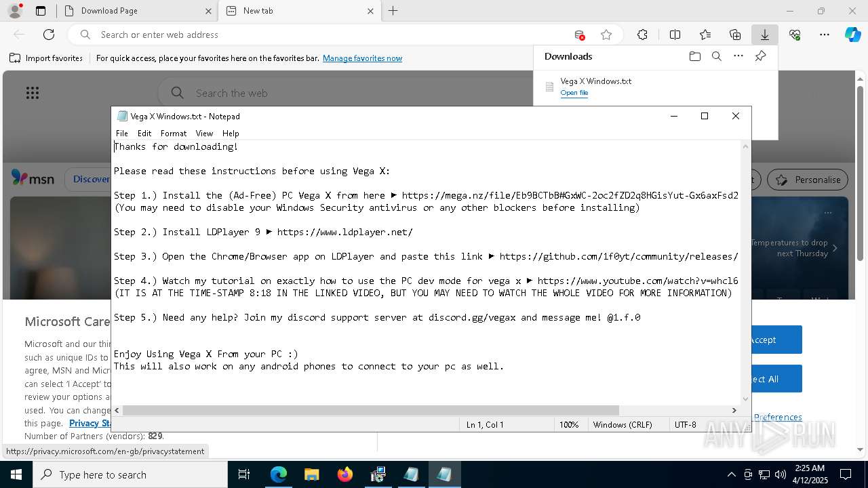Open the notification center icon
Screen dimensions: 868x488
click(x=846, y=474)
